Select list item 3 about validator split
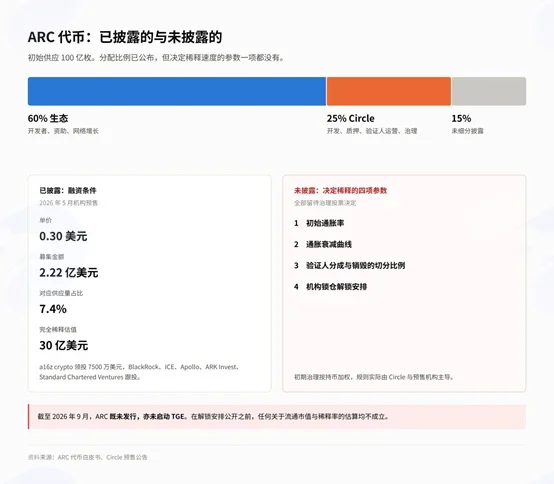 coord(349,265)
